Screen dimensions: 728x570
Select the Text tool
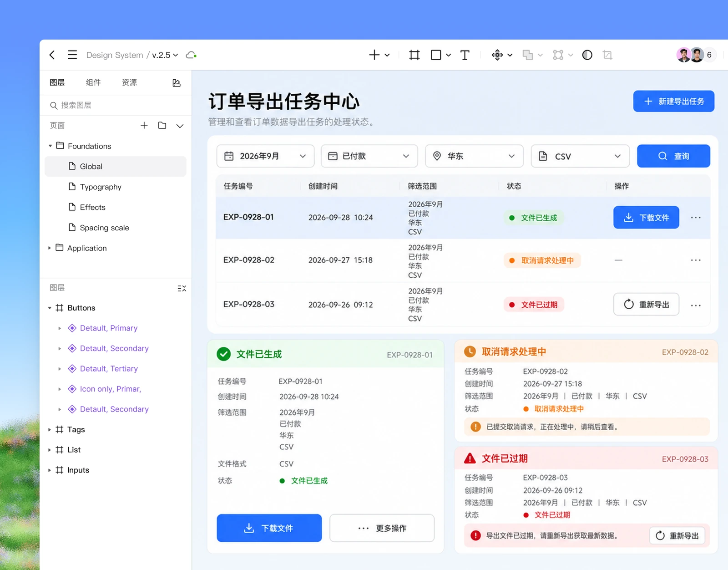point(465,55)
